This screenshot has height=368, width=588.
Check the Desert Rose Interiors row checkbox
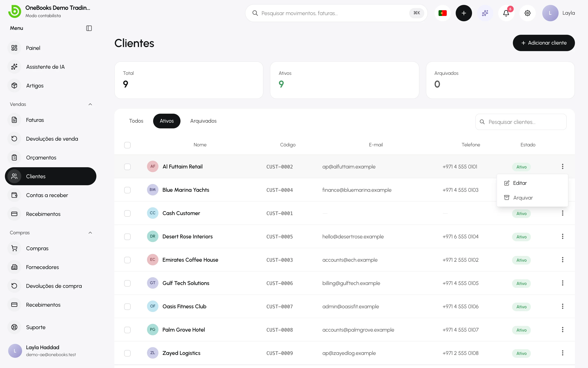127,237
